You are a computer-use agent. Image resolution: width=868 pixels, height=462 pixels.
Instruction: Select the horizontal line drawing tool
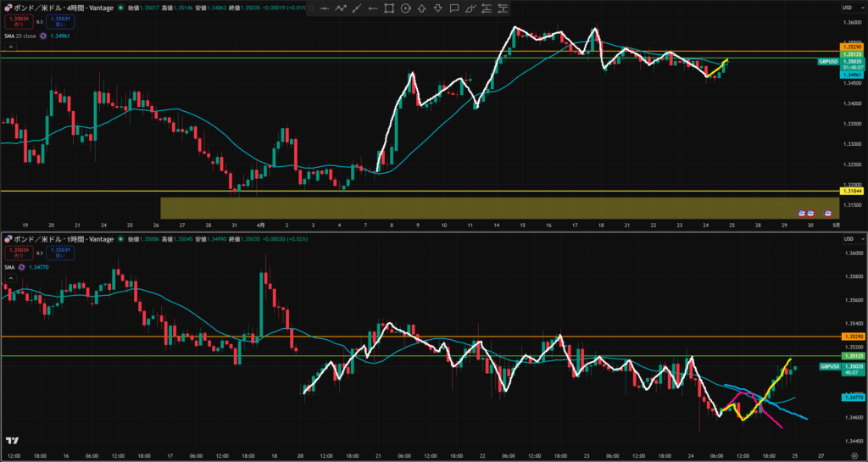coord(325,8)
